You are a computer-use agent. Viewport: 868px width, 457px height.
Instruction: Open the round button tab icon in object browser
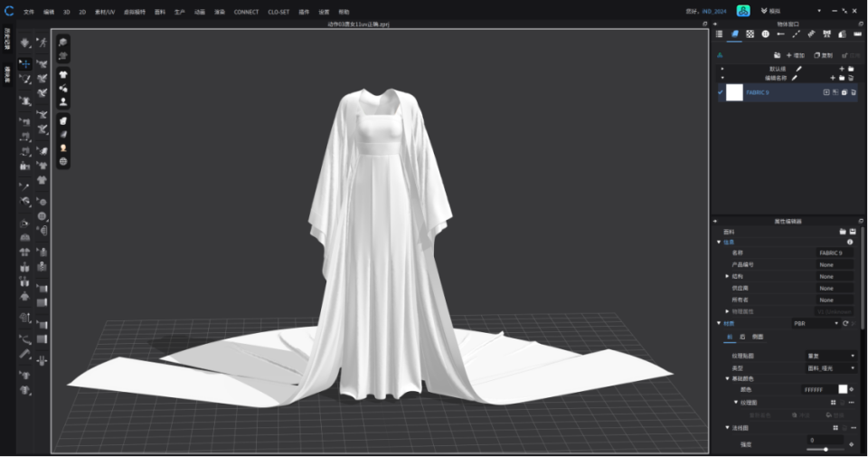(x=766, y=34)
